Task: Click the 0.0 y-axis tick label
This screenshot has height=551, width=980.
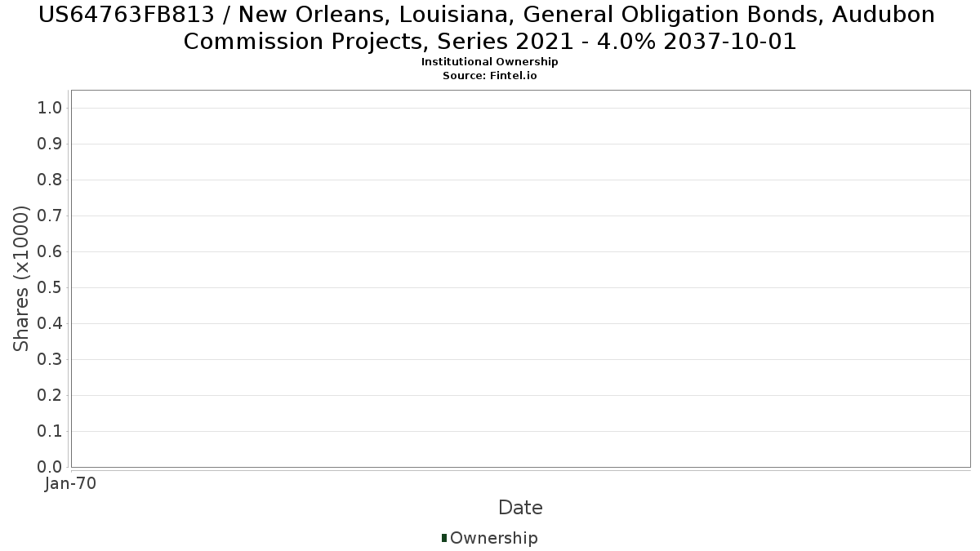Action: click(x=51, y=467)
